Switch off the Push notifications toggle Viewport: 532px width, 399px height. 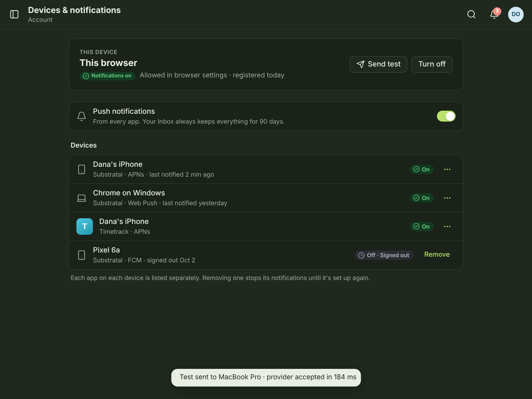pyautogui.click(x=446, y=116)
